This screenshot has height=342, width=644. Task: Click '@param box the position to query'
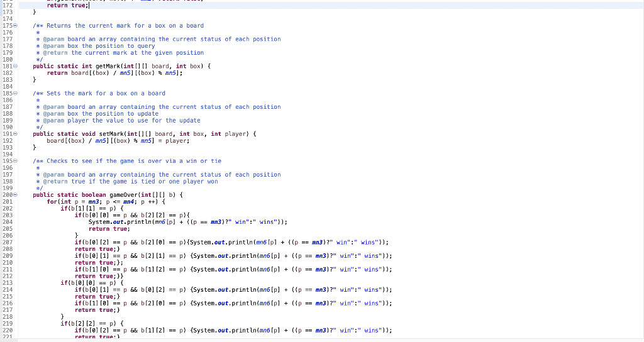(x=99, y=46)
